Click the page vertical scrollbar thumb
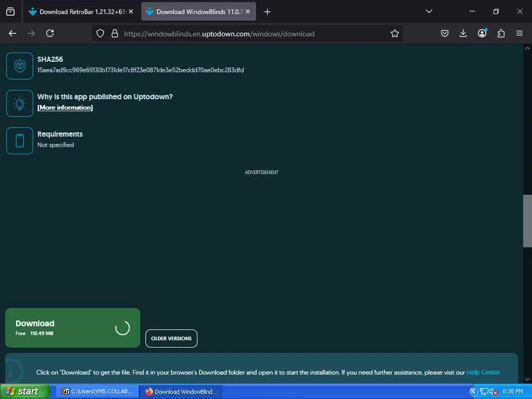Viewport: 532px width, 399px height. click(527, 221)
